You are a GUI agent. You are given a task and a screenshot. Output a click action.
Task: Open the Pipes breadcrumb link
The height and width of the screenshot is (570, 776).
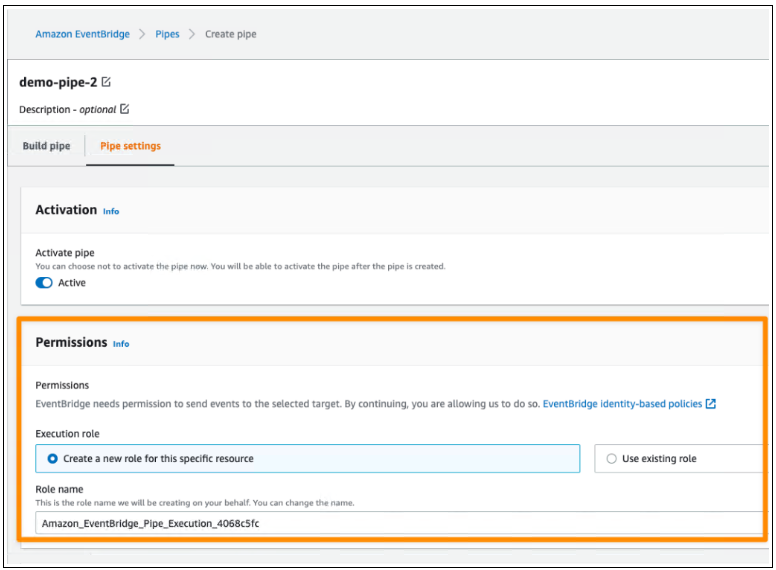167,34
